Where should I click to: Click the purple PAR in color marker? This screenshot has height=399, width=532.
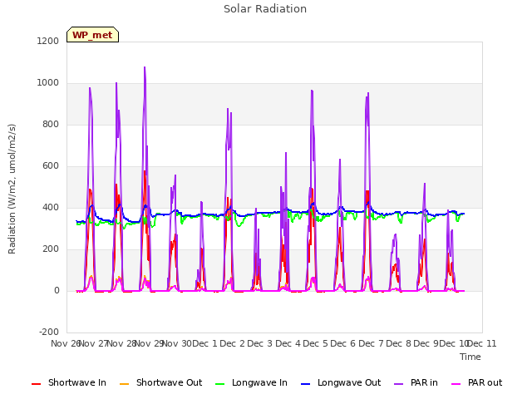[399, 384]
